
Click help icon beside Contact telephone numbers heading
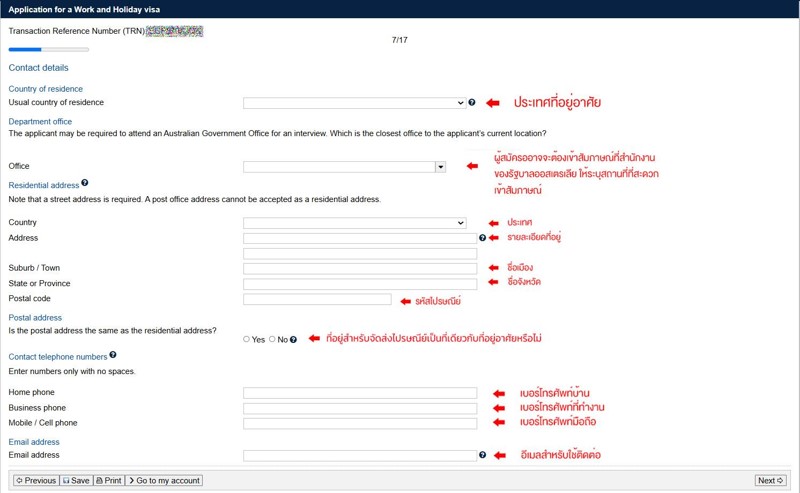113,355
